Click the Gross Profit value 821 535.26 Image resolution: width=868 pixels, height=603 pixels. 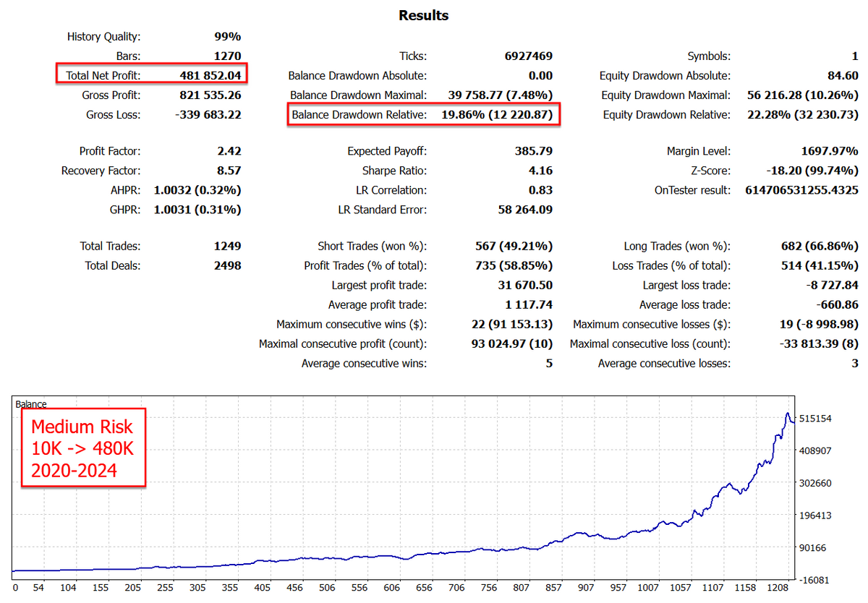tap(210, 95)
